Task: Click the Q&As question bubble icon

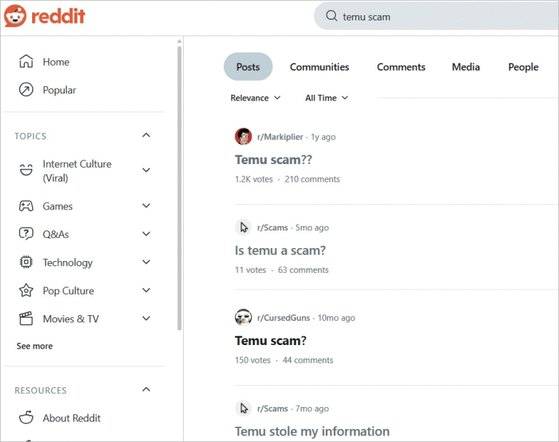Action: [x=26, y=234]
